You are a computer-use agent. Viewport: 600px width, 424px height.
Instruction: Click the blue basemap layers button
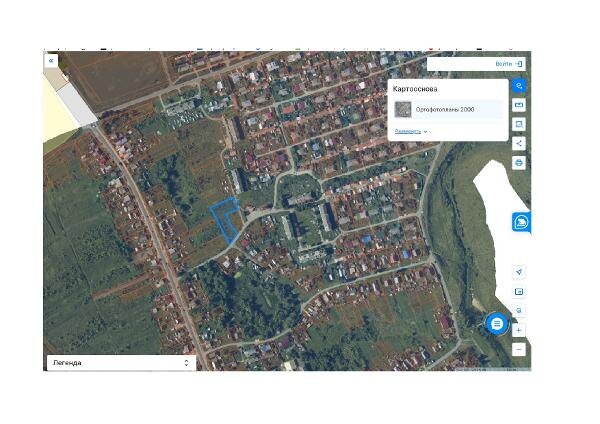click(x=519, y=86)
